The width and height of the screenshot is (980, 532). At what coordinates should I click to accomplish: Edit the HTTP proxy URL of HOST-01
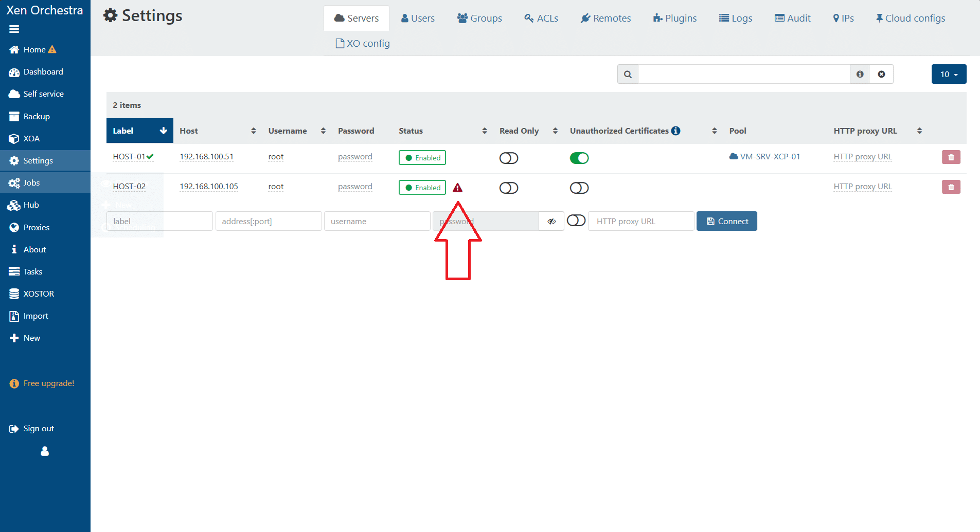click(x=863, y=157)
